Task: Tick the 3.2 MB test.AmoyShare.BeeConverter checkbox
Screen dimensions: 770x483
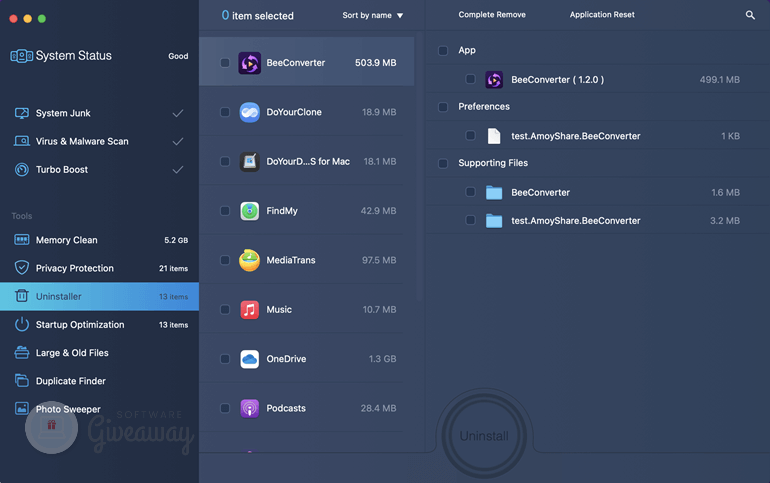Action: point(470,220)
